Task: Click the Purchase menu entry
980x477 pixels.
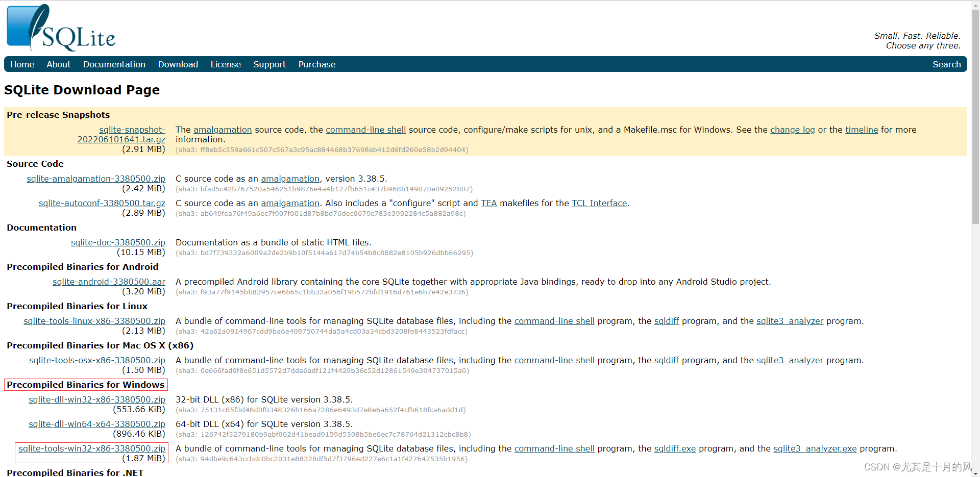Action: click(x=316, y=64)
